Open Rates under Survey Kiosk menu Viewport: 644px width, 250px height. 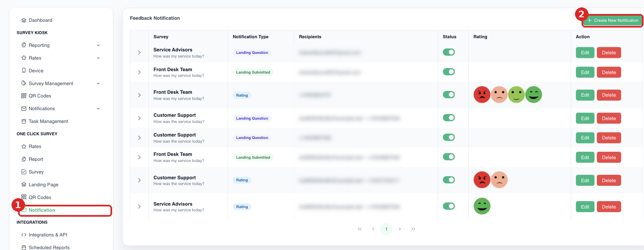pyautogui.click(x=35, y=58)
